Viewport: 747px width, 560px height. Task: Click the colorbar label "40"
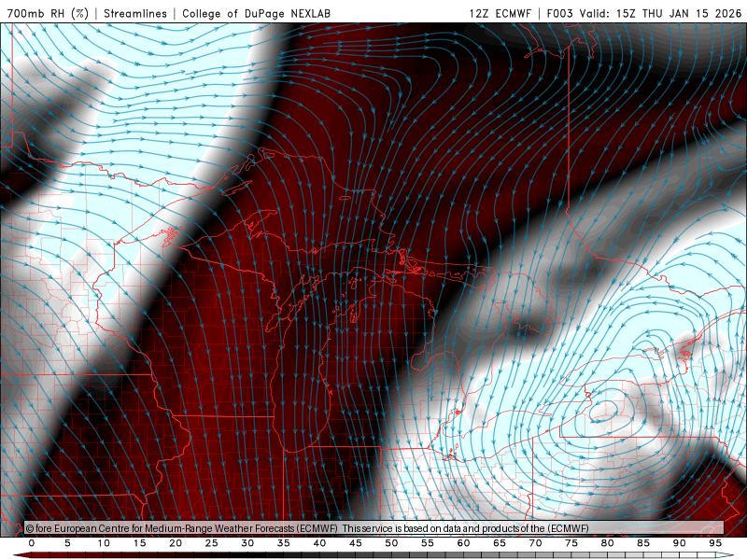point(319,543)
